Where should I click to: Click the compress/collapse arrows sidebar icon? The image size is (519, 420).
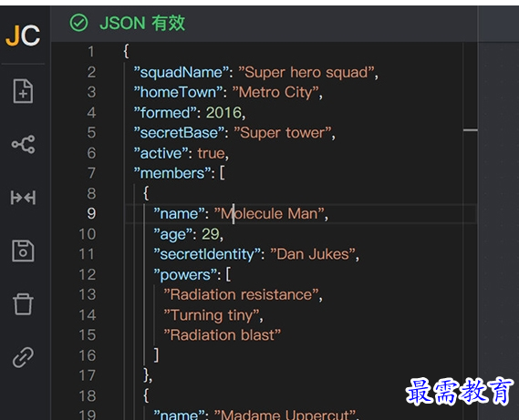click(23, 198)
